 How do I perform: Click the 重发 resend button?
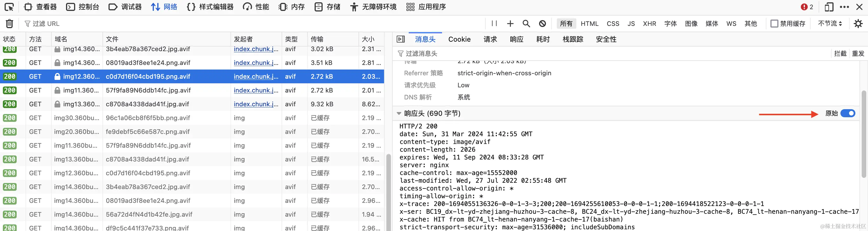858,54
